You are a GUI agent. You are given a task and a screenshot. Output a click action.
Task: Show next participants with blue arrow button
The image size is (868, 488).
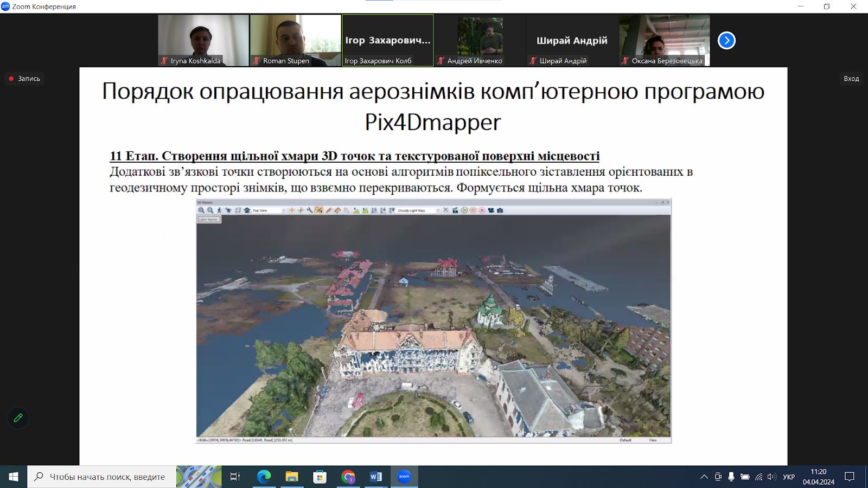click(x=726, y=41)
